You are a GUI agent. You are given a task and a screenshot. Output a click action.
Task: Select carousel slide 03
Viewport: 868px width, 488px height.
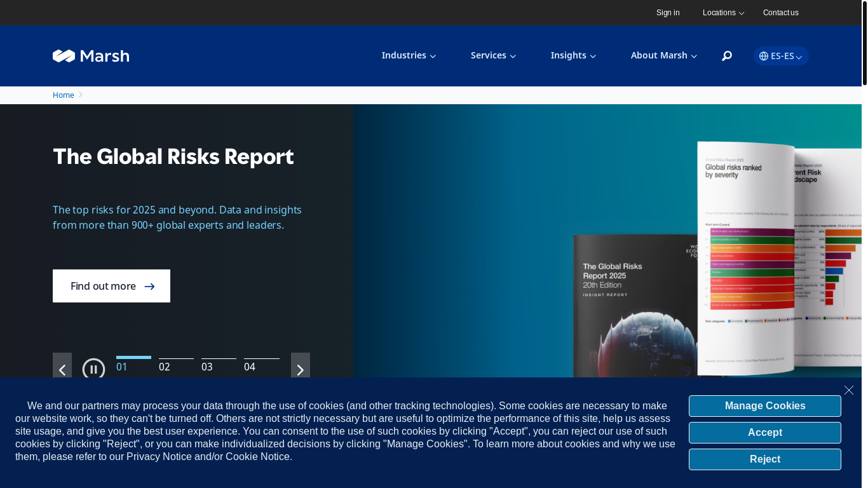point(219,365)
